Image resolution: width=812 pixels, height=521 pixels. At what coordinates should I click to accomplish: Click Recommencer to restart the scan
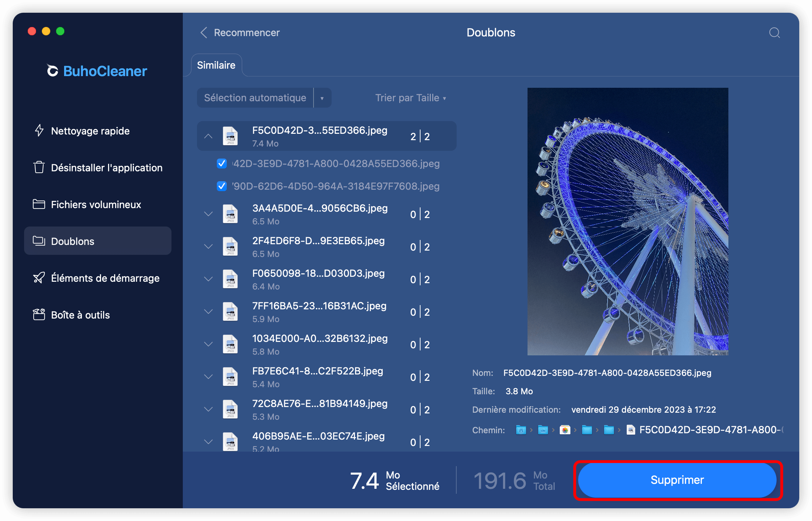pos(247,33)
